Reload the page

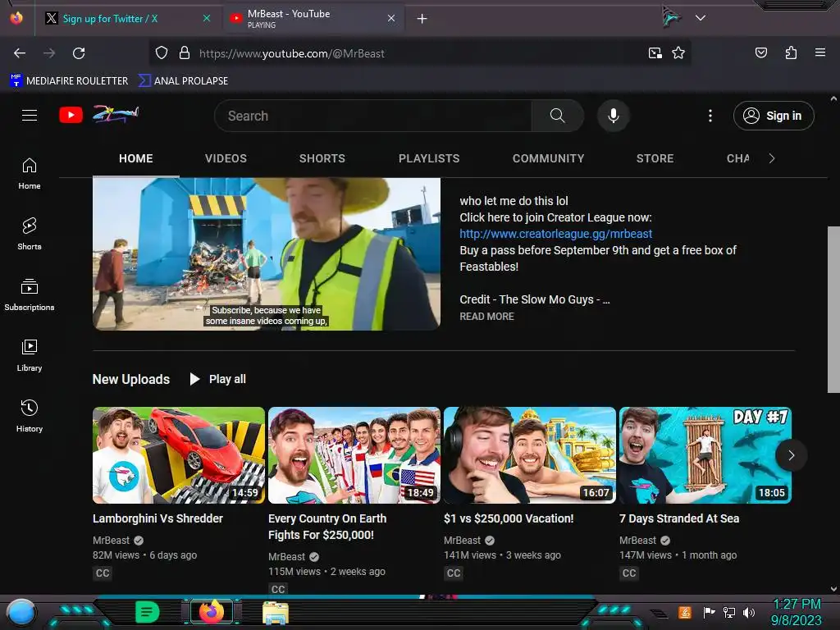pyautogui.click(x=79, y=53)
